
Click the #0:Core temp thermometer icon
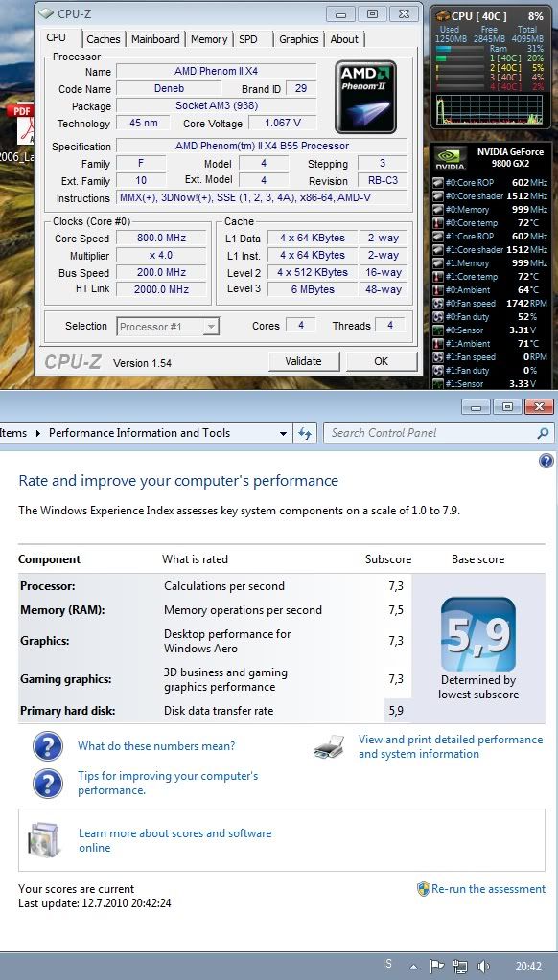[x=438, y=223]
